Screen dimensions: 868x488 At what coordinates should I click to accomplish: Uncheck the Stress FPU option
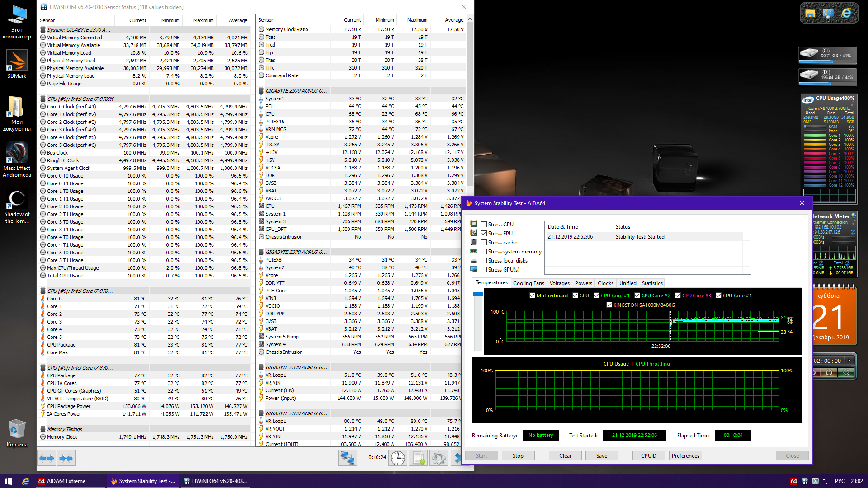click(484, 234)
